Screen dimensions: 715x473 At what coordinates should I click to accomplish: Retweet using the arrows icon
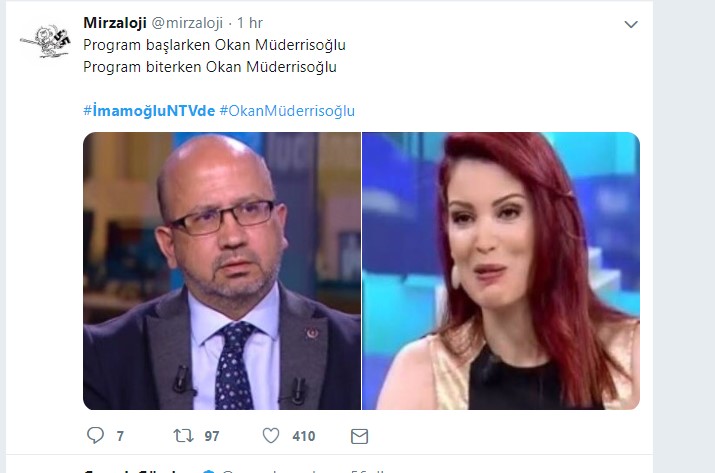[183, 436]
